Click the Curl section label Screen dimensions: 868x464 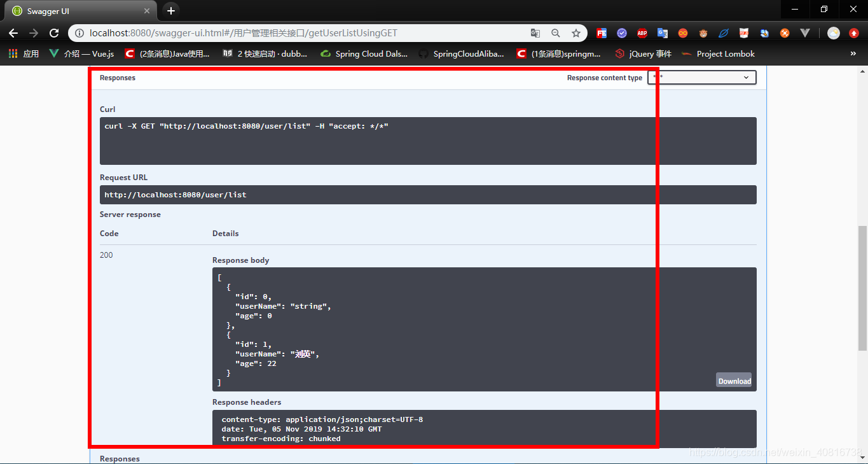pyautogui.click(x=107, y=109)
